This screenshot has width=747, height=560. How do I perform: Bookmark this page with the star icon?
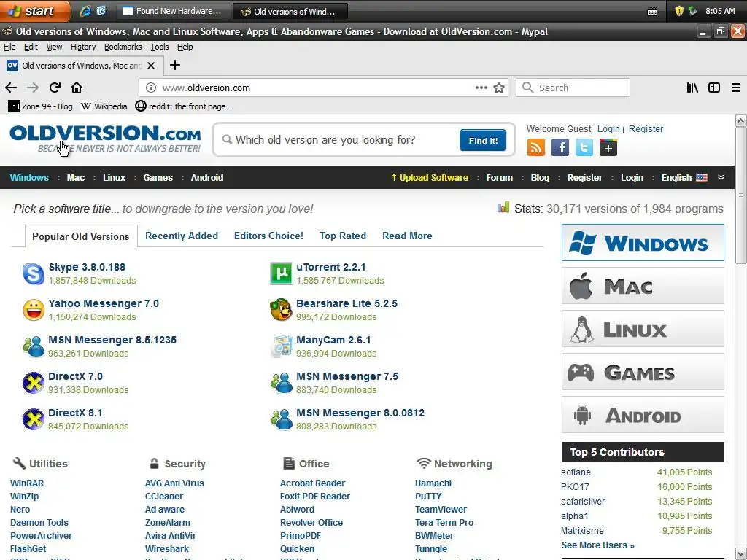click(x=499, y=87)
